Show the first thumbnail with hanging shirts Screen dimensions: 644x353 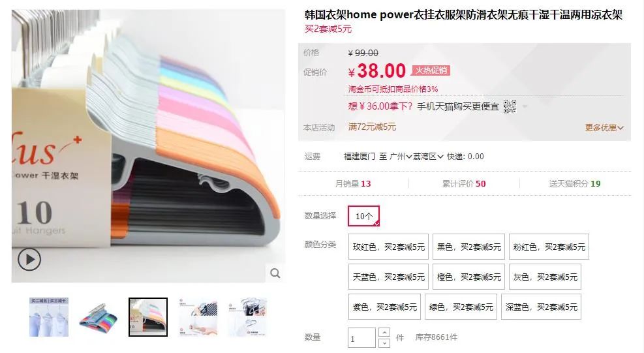(48, 317)
